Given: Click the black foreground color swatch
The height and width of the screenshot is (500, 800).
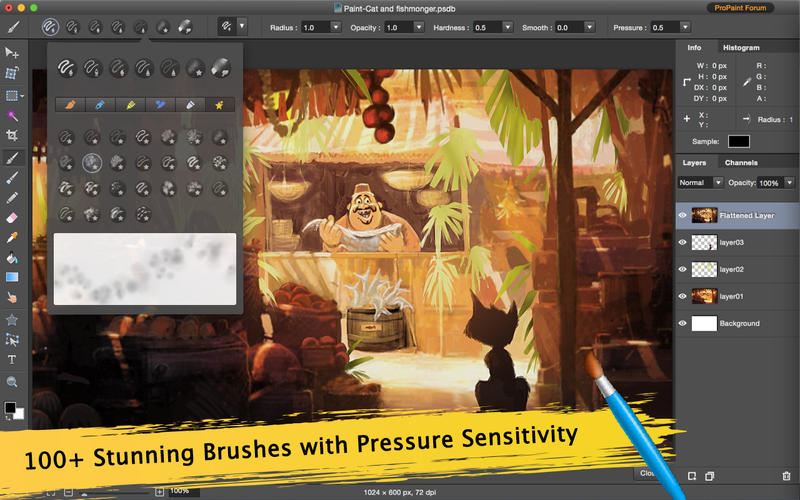Looking at the screenshot, I should click(x=10, y=408).
